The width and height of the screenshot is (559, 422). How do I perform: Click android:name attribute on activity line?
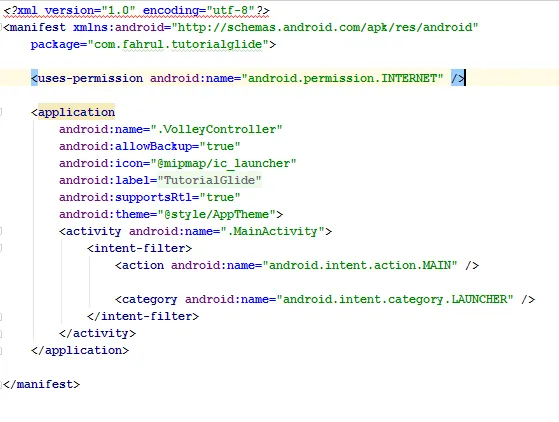point(171,232)
